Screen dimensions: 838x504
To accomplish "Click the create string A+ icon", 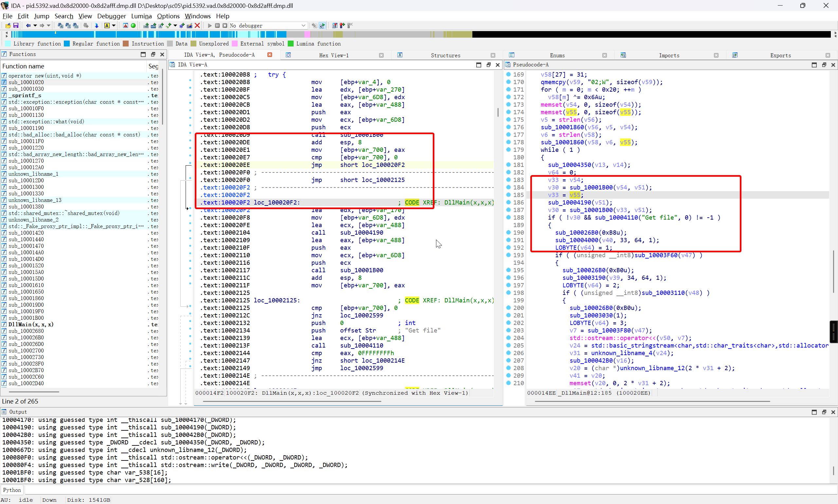I will [161, 26].
